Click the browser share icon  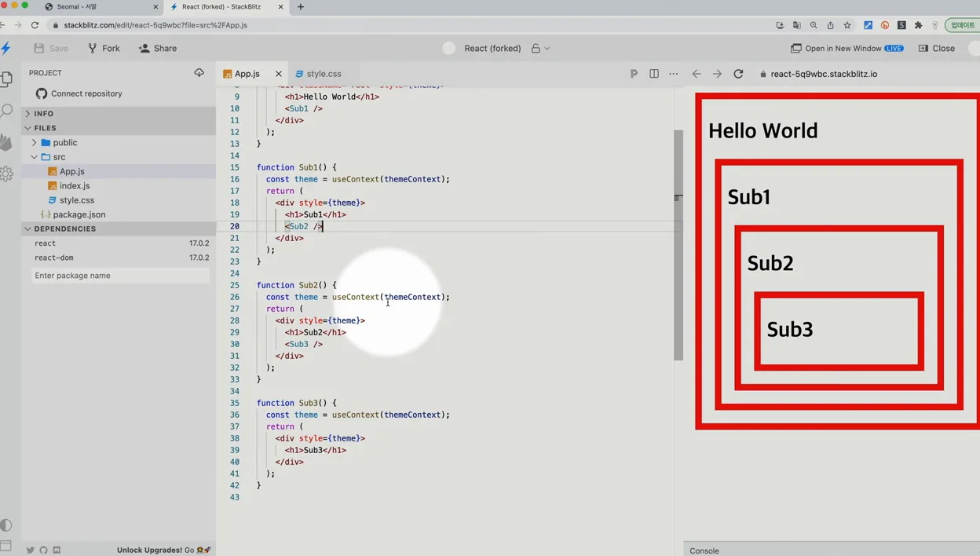830,25
